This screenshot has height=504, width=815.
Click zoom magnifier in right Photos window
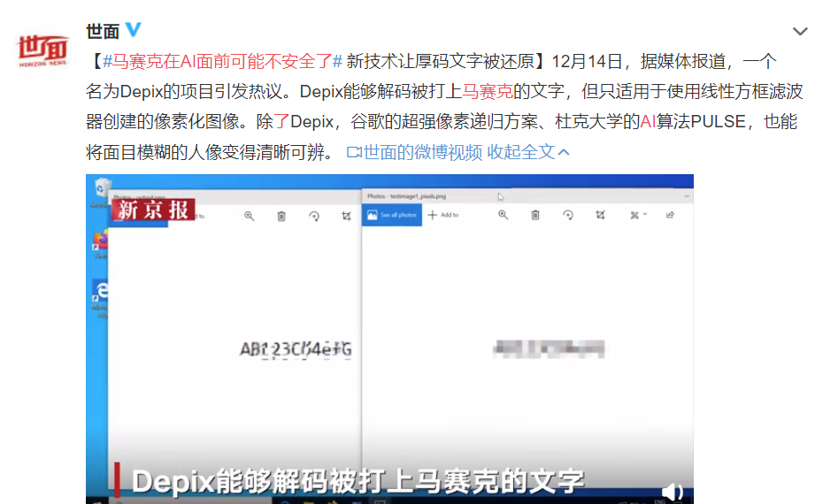point(503,215)
